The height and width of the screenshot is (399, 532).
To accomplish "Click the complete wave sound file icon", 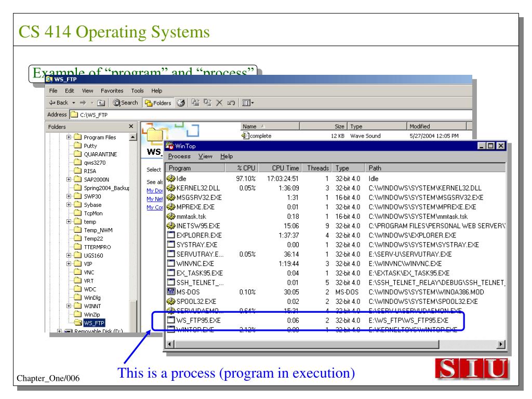I will tap(245, 136).
